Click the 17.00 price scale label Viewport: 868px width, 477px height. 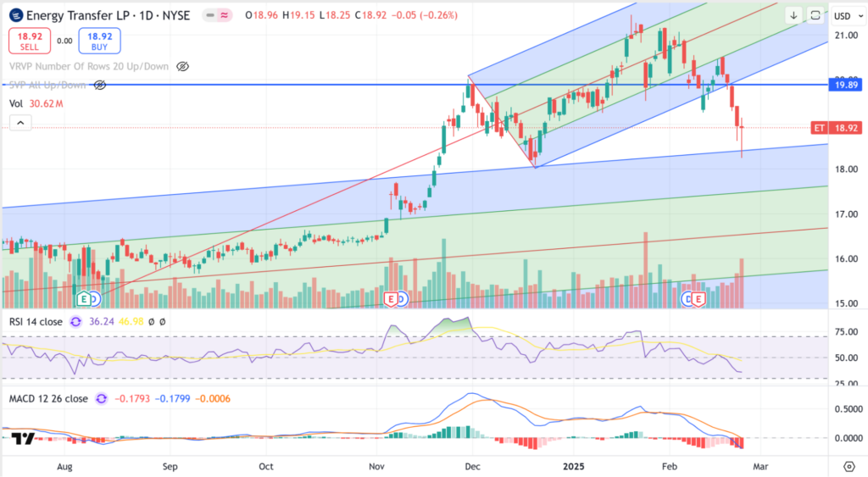pos(847,214)
